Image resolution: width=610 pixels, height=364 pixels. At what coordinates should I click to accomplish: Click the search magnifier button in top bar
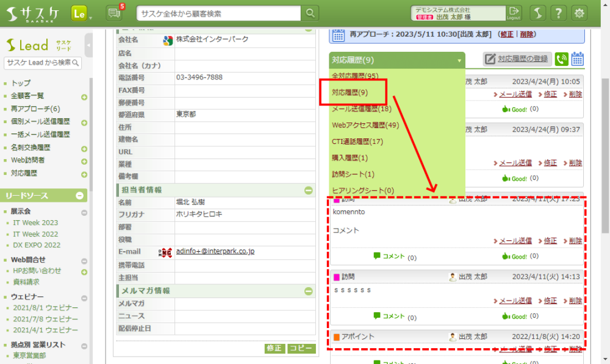[x=310, y=13]
